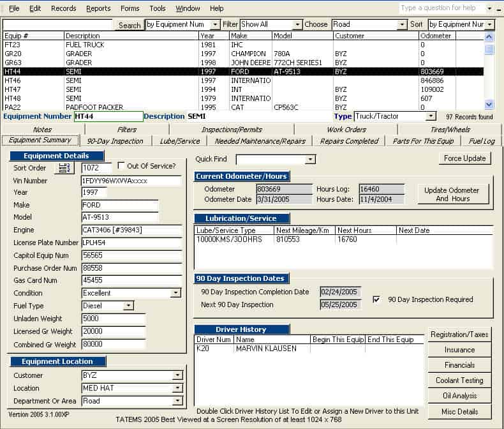This screenshot has width=504, height=429.
Task: Select the 10000KMS/300HRS lube service row
Action: coord(343,239)
